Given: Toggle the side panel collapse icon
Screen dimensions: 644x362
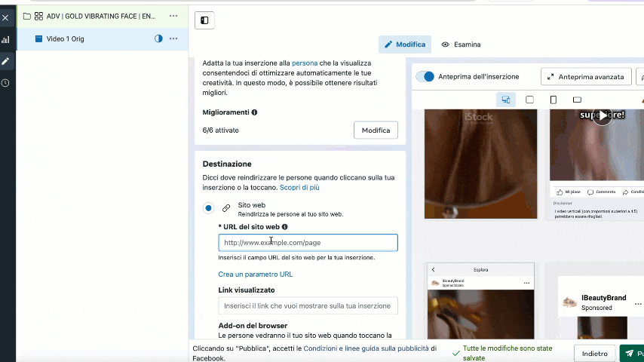Looking at the screenshot, I should click(204, 20).
